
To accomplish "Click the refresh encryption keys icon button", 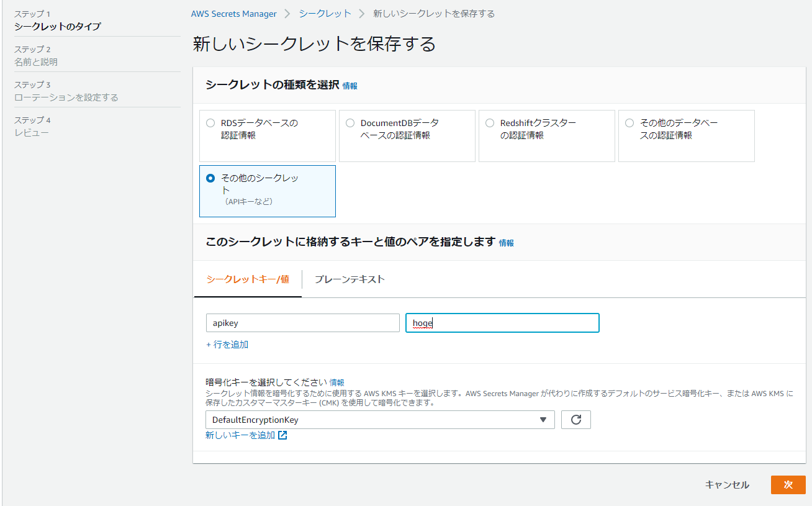I will (575, 420).
